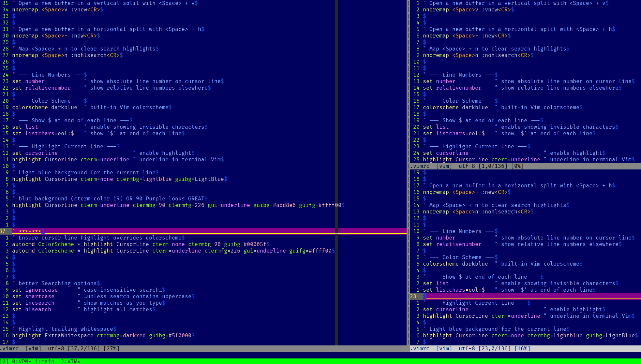Click the 'set incsearch' line
The height and width of the screenshot is (364, 641).
click(33, 303)
